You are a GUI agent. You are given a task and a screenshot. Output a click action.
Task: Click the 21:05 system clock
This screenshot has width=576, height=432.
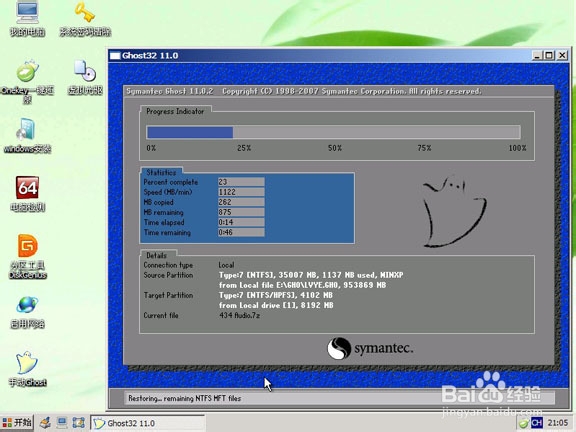[x=558, y=423]
